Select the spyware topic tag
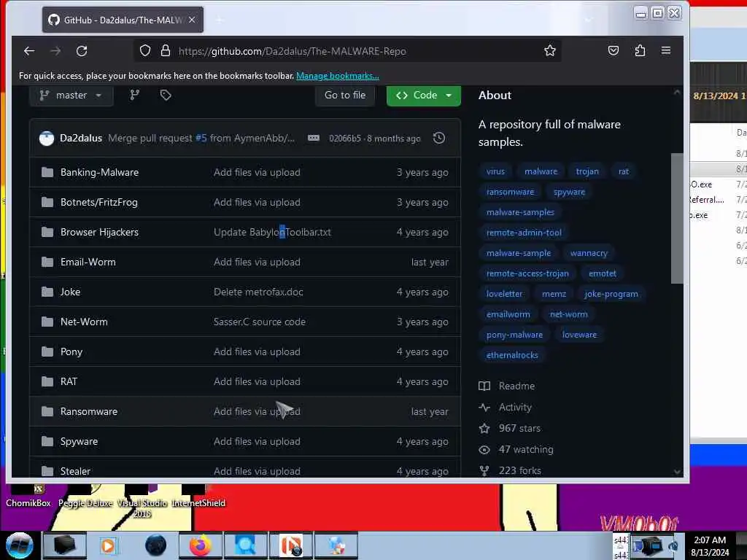This screenshot has height=560, width=747. coord(569,192)
